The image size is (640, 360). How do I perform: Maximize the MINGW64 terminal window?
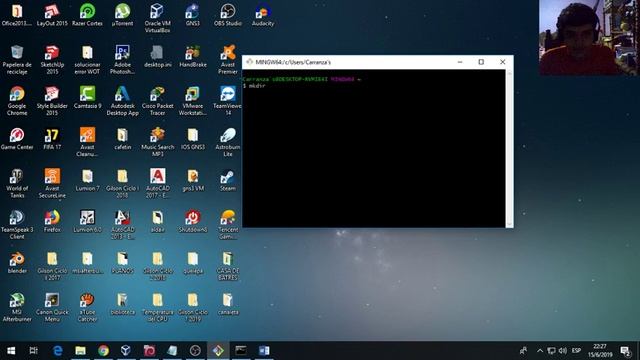pyautogui.click(x=481, y=62)
